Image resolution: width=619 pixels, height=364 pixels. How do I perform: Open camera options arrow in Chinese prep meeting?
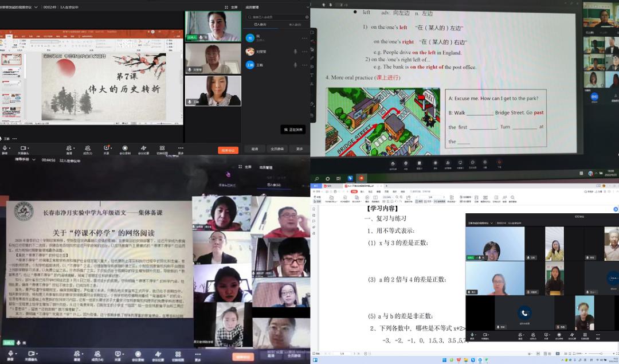pyautogui.click(x=37, y=354)
